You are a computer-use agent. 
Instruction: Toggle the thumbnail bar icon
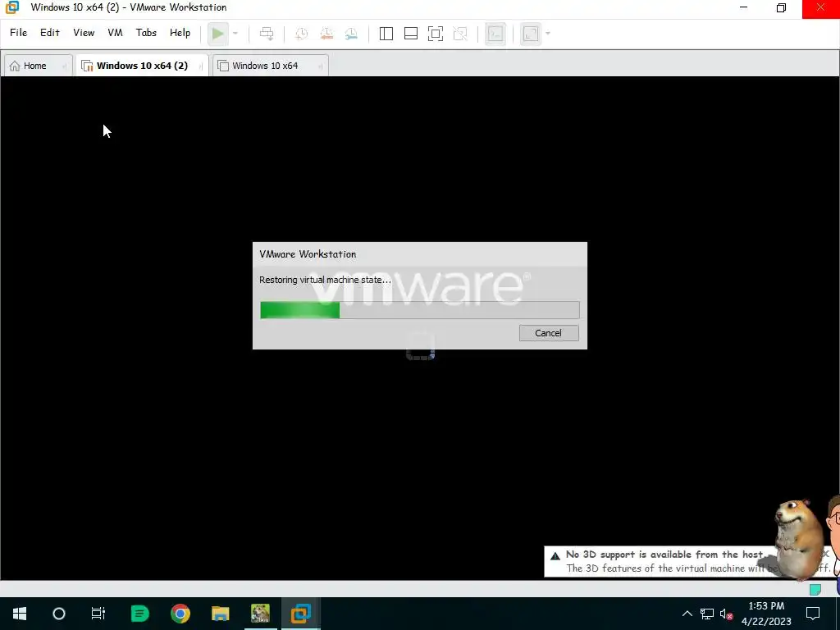pyautogui.click(x=411, y=34)
